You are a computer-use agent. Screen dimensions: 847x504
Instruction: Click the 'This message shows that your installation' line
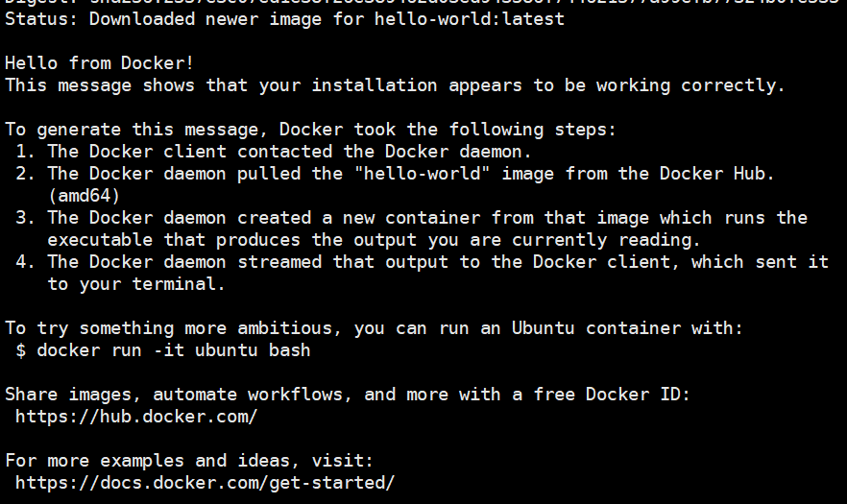pos(395,85)
